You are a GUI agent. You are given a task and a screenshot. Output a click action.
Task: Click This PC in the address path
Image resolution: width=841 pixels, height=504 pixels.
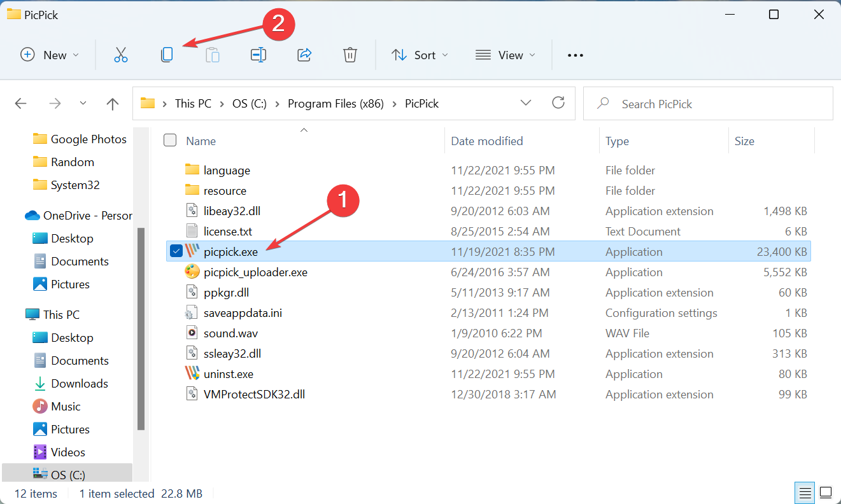193,104
